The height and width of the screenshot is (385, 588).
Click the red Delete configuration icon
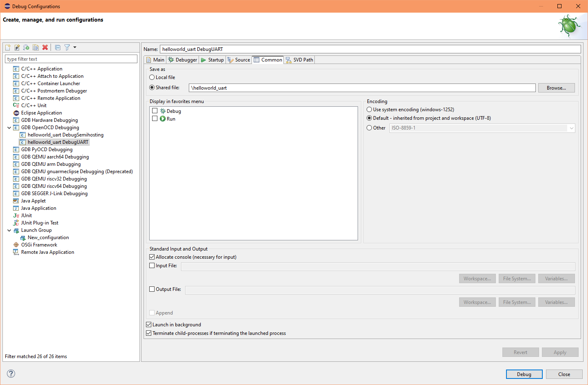click(45, 47)
